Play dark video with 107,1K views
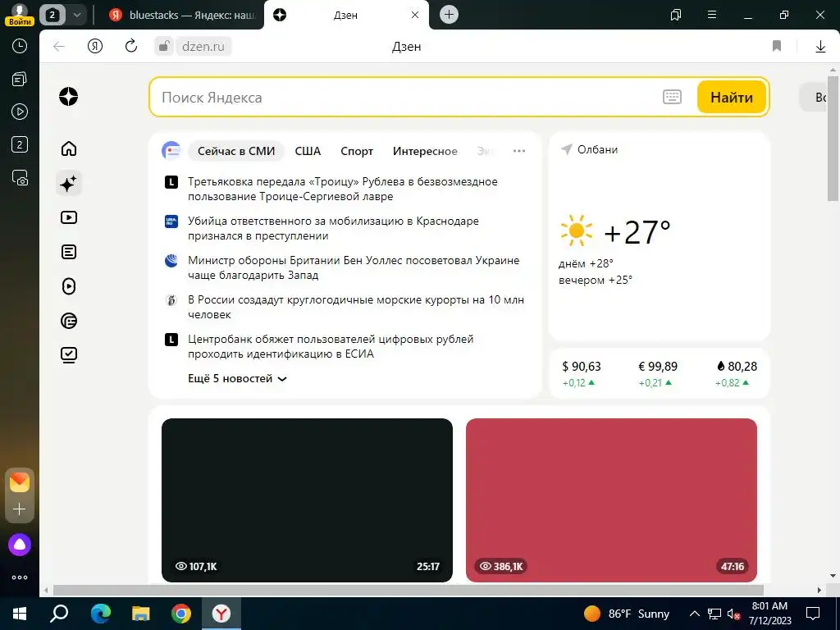840x630 pixels. 307,500
